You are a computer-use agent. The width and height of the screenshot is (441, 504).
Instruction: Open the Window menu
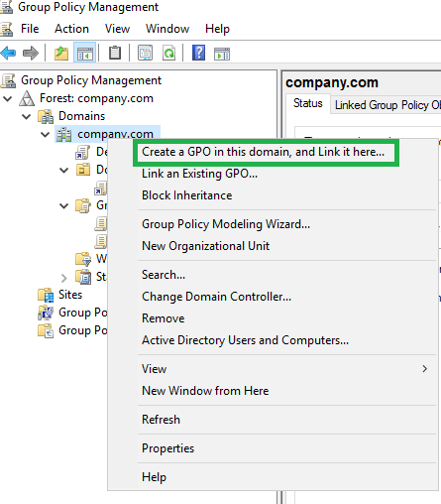(167, 29)
